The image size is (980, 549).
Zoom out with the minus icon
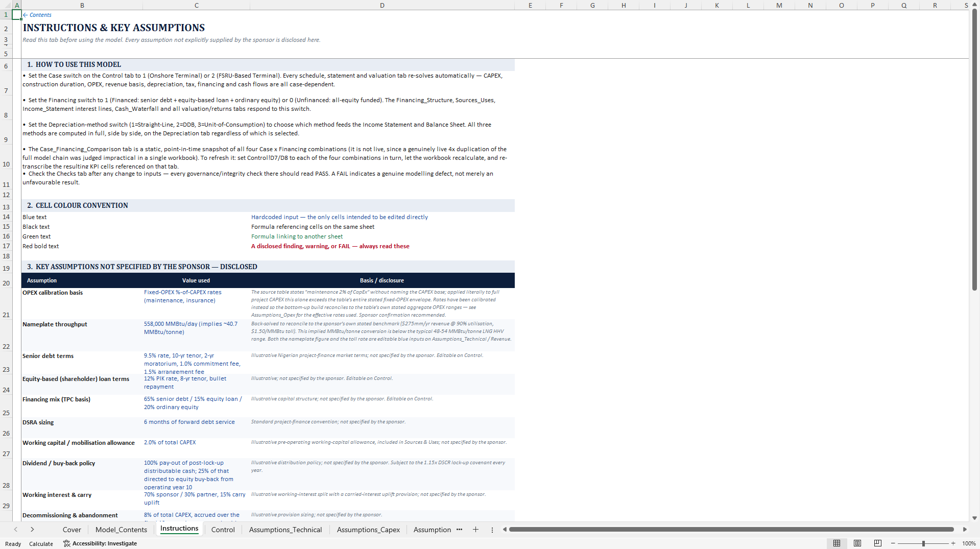click(x=893, y=543)
